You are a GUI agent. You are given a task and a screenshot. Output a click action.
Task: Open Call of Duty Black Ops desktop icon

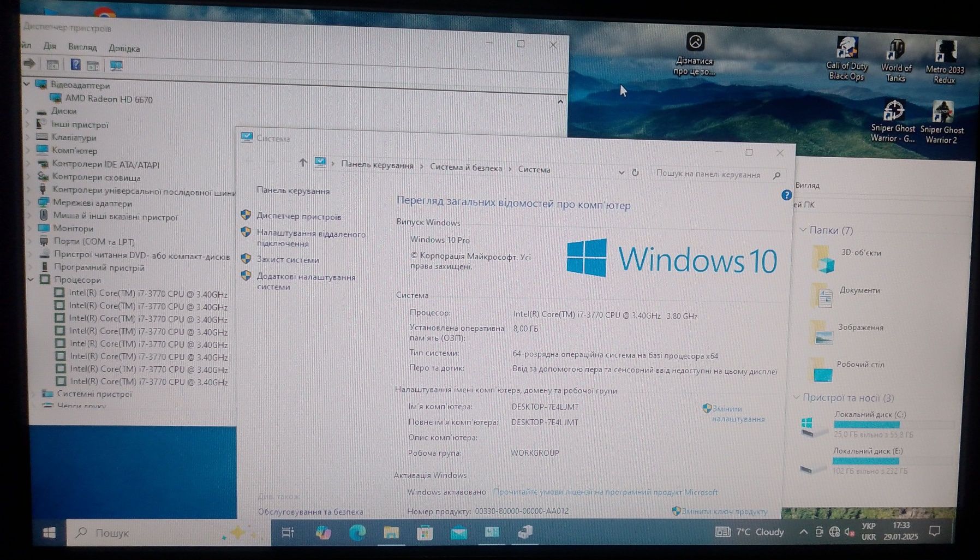coord(846,58)
